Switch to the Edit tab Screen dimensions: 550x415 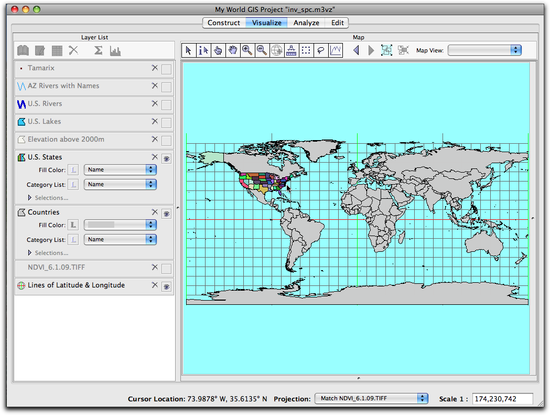337,23
